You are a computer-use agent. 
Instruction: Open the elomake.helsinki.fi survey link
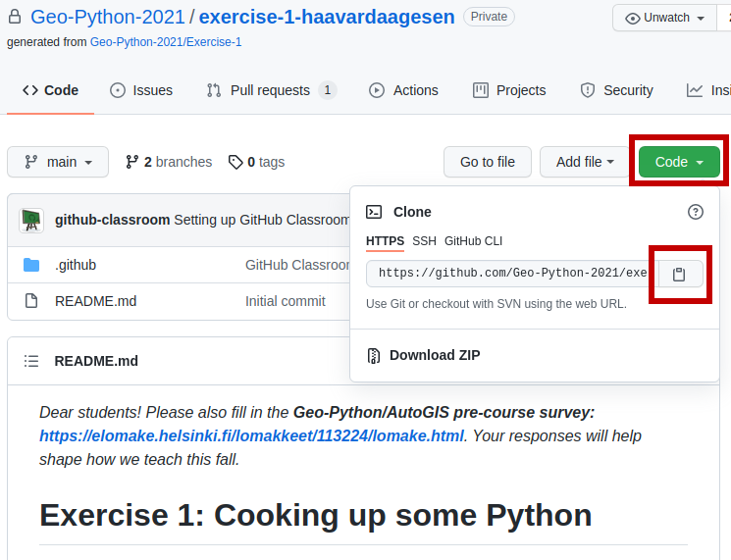coord(252,436)
